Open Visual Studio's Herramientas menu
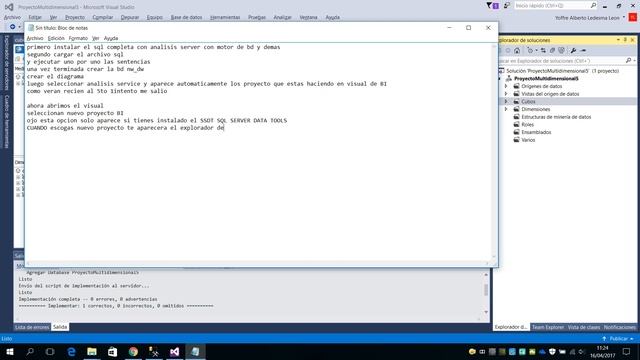Image resolution: width=640 pixels, height=360 pixels. 225,17
